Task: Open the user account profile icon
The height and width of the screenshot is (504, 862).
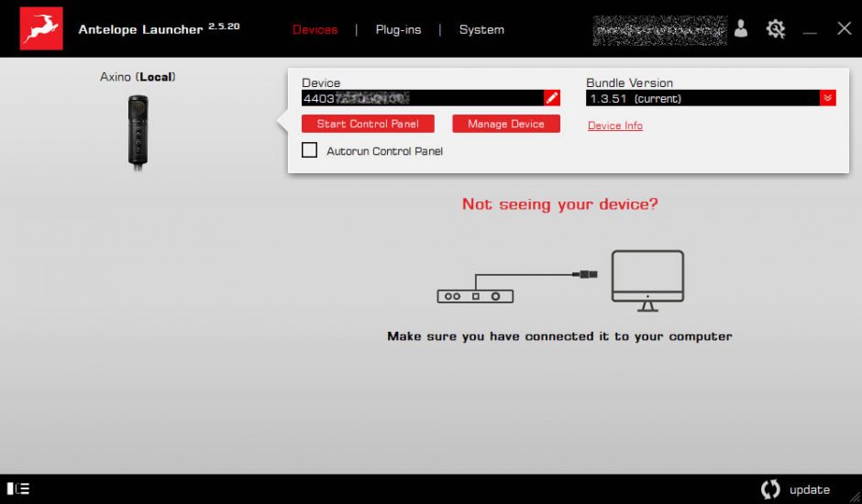Action: click(741, 28)
